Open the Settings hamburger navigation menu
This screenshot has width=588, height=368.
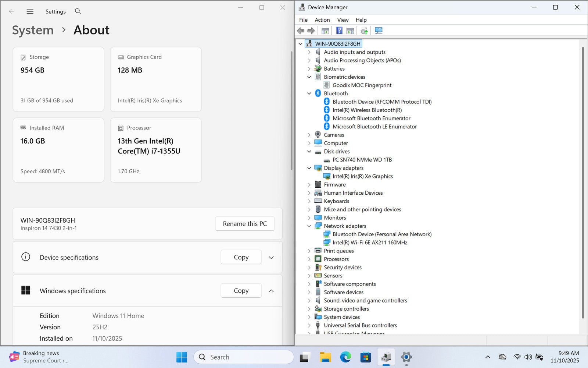(x=30, y=11)
